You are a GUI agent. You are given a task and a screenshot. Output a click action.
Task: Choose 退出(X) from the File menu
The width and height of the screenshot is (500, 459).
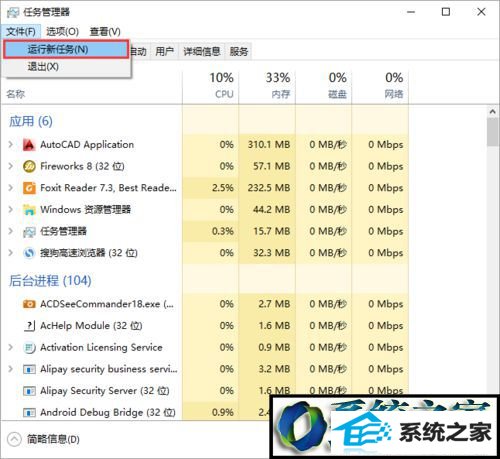click(x=66, y=67)
